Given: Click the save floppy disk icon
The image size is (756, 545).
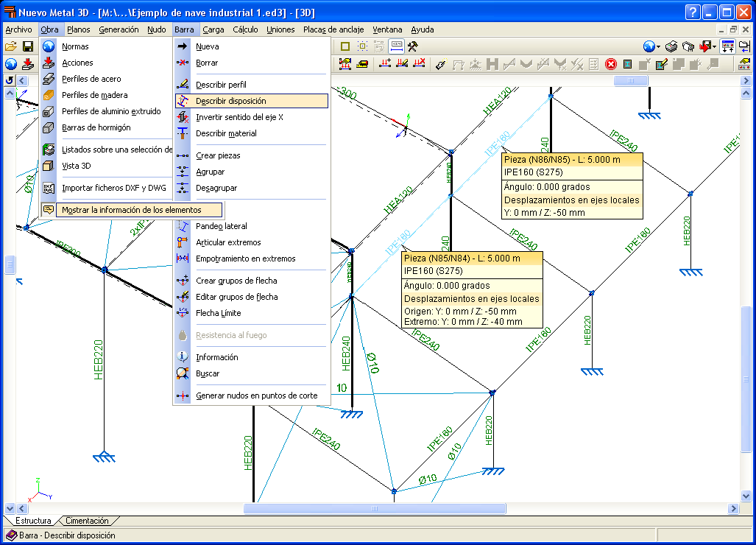Looking at the screenshot, I should pyautogui.click(x=27, y=46).
